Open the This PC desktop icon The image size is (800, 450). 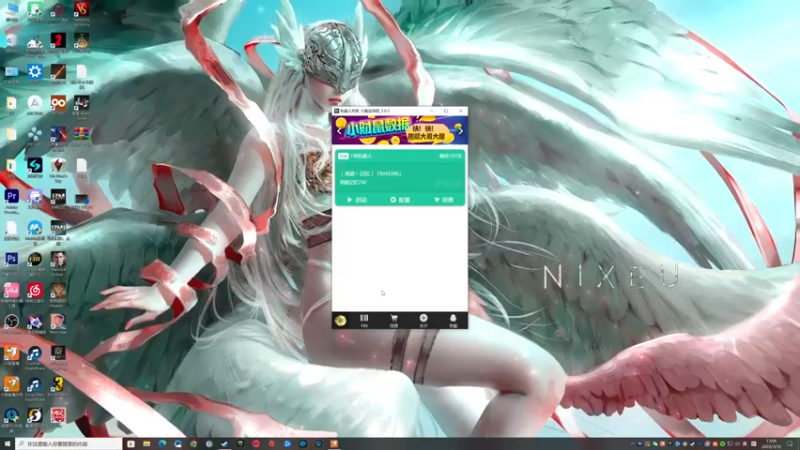pyautogui.click(x=11, y=12)
